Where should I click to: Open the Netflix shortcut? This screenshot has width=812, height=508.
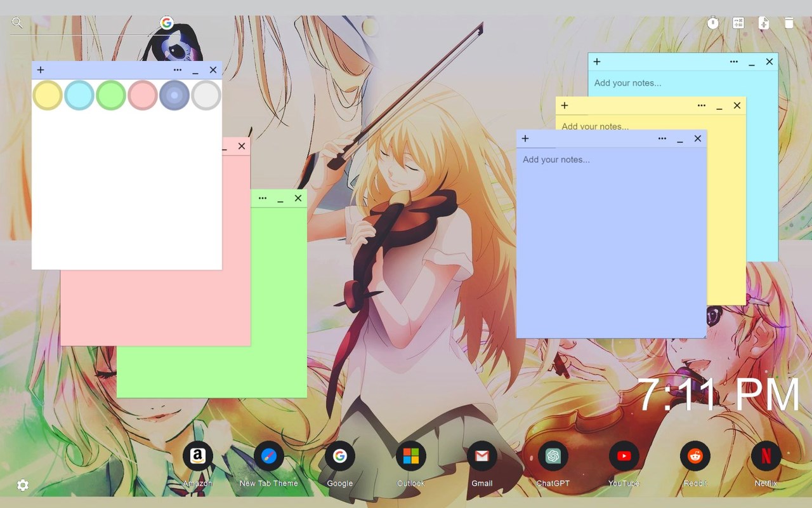coord(766,456)
